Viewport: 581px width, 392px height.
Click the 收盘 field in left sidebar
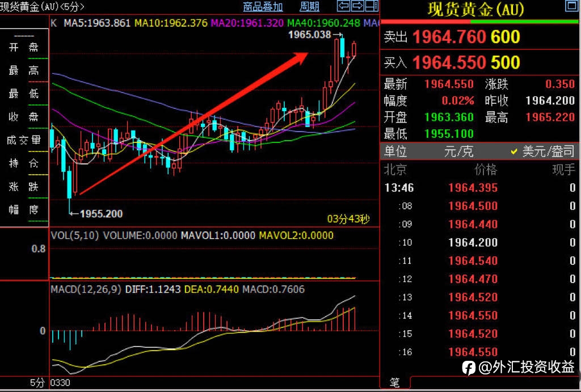coord(24,117)
